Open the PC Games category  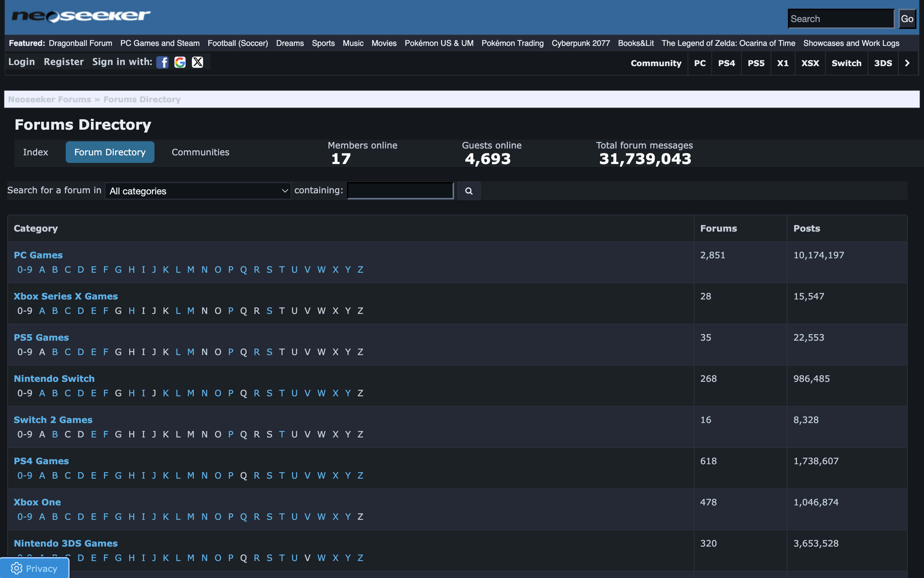pyautogui.click(x=38, y=255)
